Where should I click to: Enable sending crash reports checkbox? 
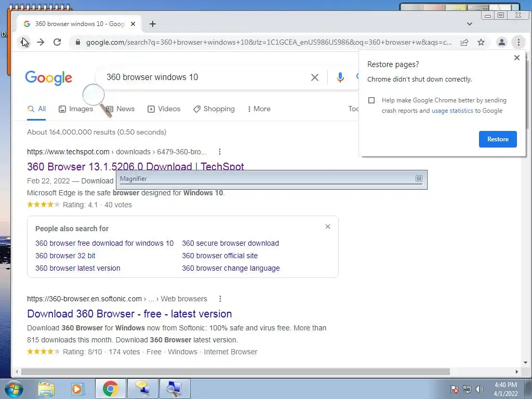[371, 100]
